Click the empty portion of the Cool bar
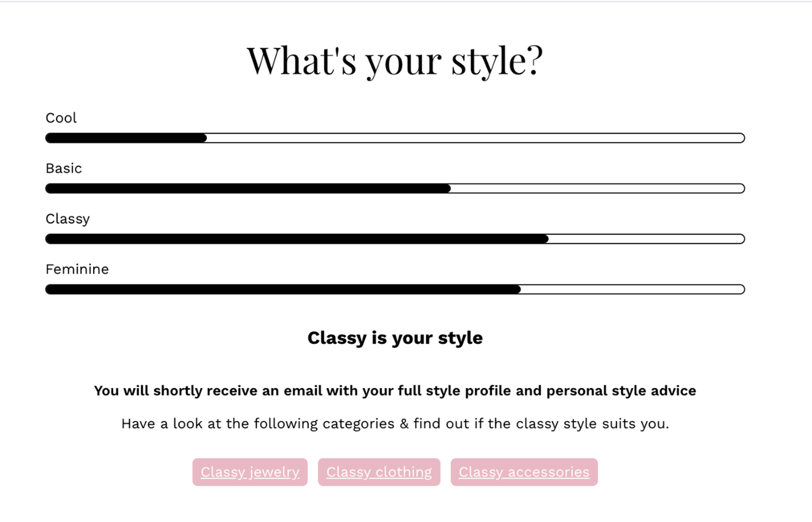 (x=476, y=138)
